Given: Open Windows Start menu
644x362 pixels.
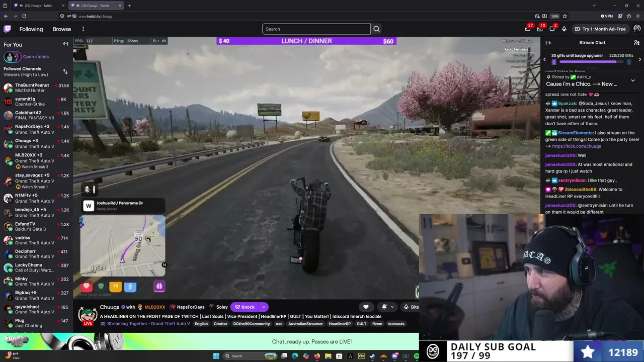Looking at the screenshot, I should 216,356.
